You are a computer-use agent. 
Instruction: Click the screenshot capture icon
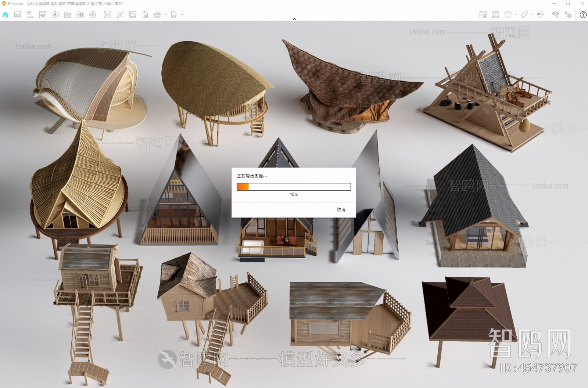108,15
